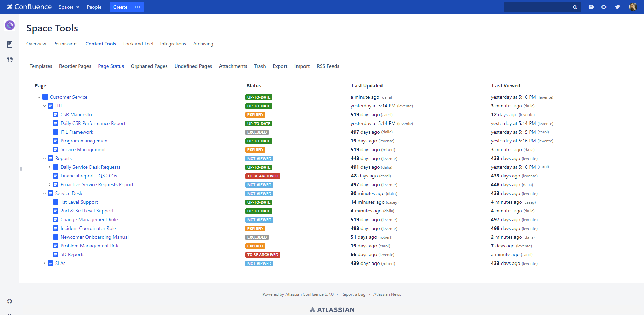The height and width of the screenshot is (315, 644).
Task: Open the help icon in the top bar
Action: 591,7
